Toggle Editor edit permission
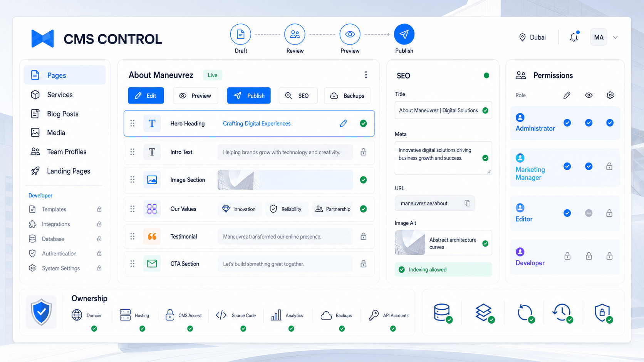The height and width of the screenshot is (362, 644). (567, 213)
